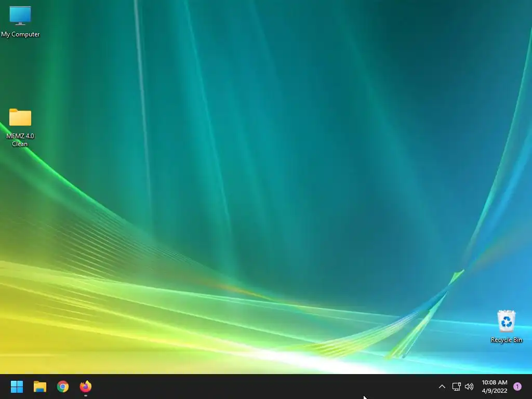This screenshot has width=532, height=399.
Task: Select the My Computer desktop icon
Action: [20, 21]
